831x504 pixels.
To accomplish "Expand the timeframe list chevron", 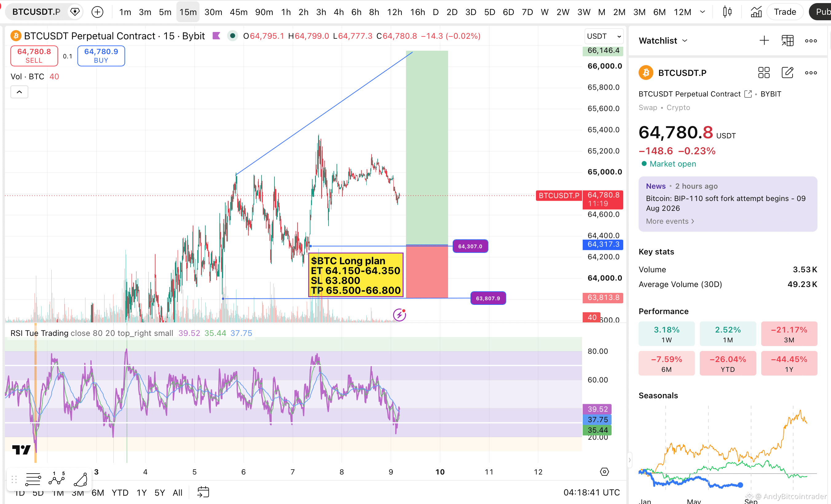I will pos(703,12).
